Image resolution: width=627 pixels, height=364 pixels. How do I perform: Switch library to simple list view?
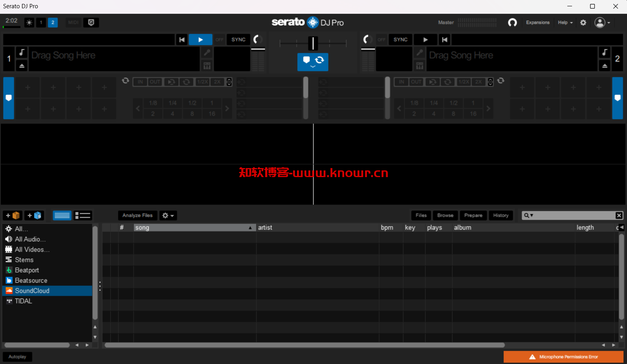point(62,216)
